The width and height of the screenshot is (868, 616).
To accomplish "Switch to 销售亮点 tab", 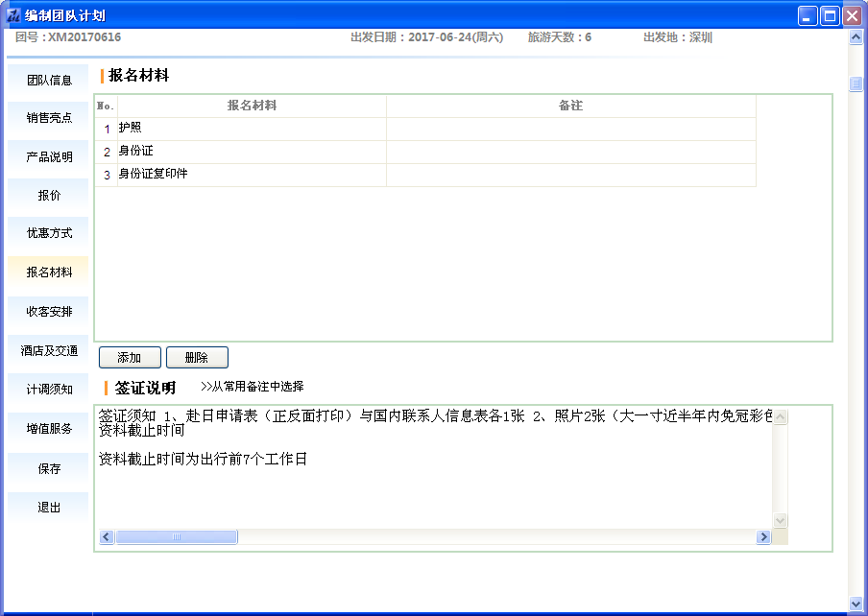I will [x=49, y=118].
